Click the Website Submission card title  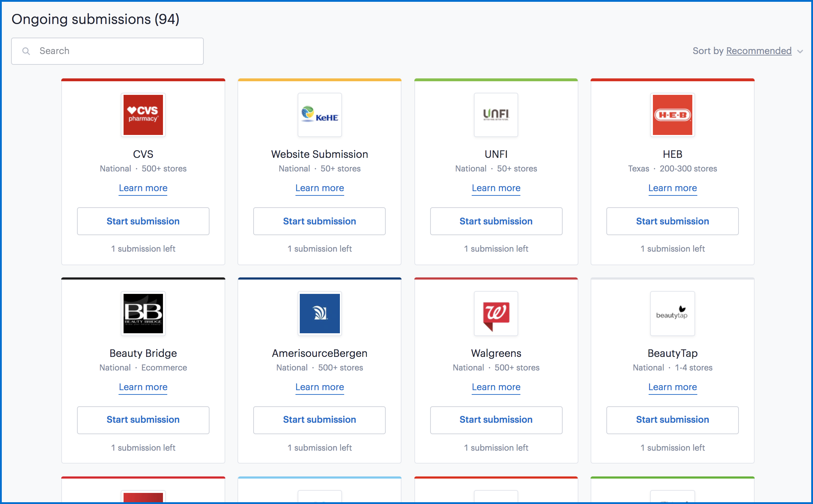pyautogui.click(x=320, y=154)
